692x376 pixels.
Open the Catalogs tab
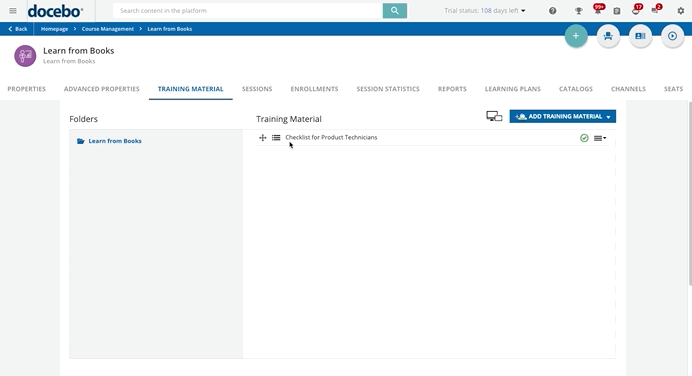(x=575, y=89)
